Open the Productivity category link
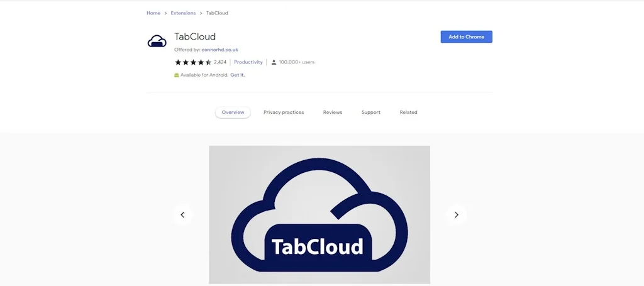644x286 pixels. (x=248, y=62)
